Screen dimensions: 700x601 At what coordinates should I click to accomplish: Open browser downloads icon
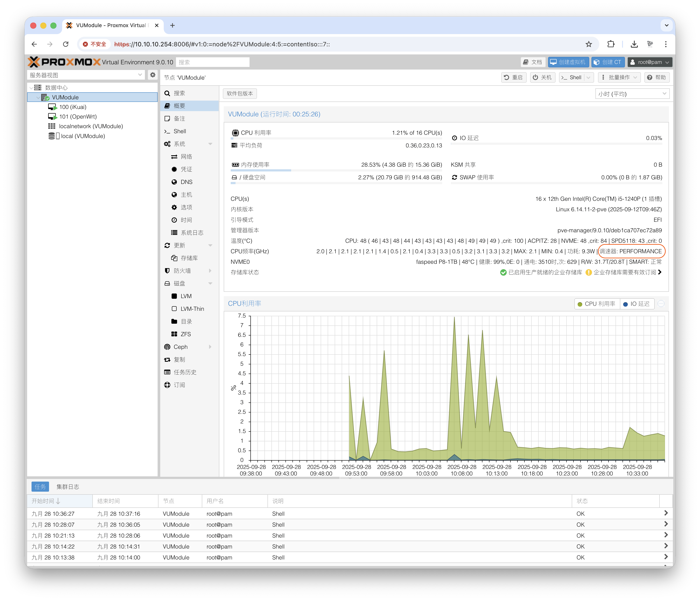click(634, 44)
